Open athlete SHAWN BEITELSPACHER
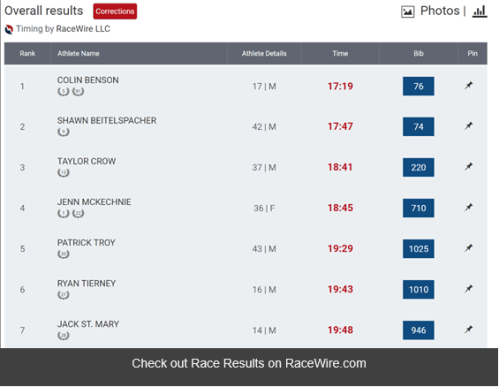This screenshot has height=387, width=499. click(x=107, y=120)
